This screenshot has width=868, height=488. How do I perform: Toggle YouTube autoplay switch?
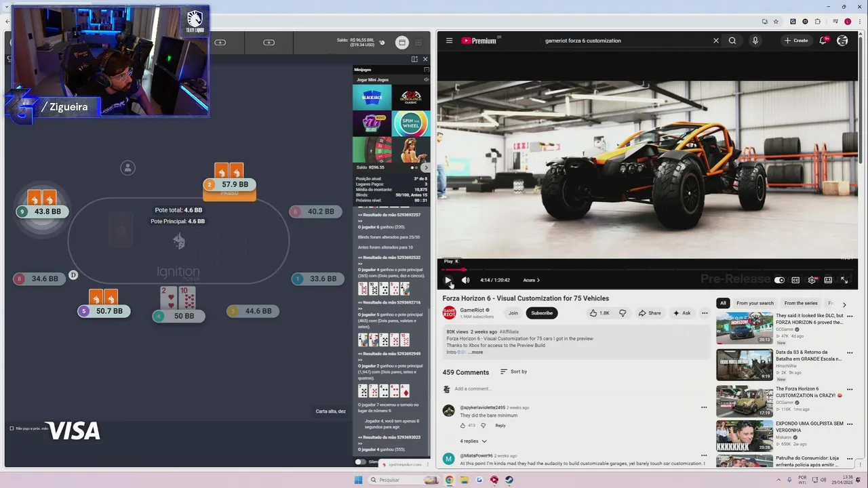click(779, 280)
